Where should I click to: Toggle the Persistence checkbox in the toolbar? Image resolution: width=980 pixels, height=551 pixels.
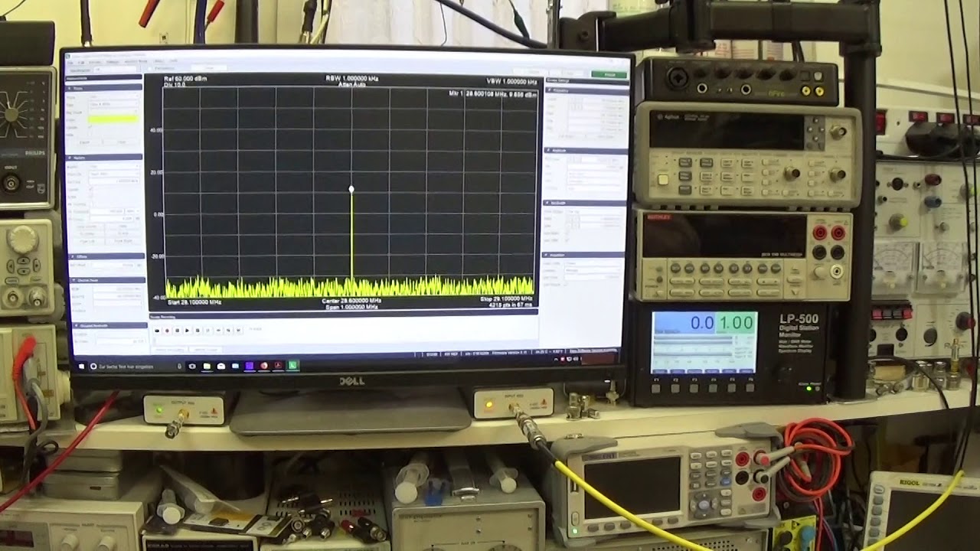149,68
